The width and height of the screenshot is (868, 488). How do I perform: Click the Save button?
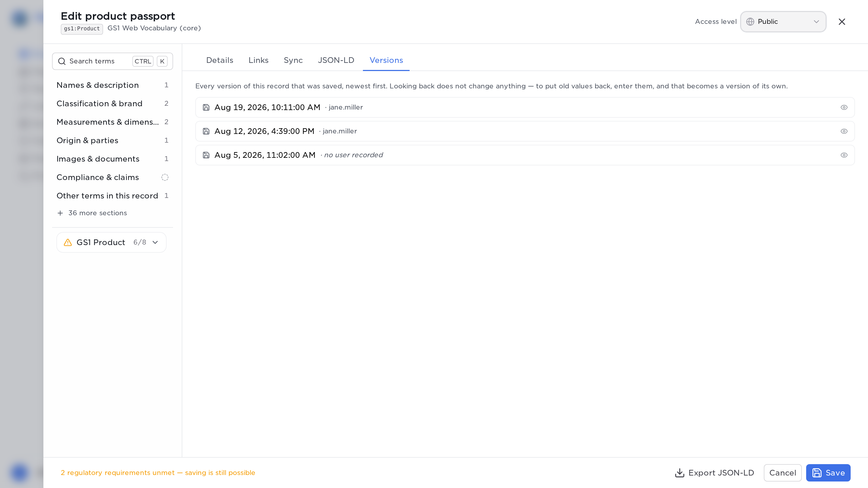click(828, 473)
